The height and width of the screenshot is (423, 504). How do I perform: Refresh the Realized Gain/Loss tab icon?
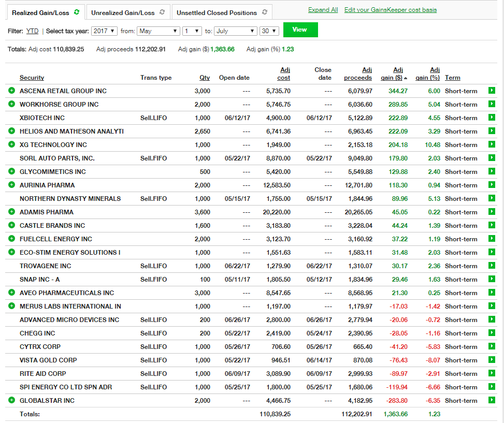[77, 12]
